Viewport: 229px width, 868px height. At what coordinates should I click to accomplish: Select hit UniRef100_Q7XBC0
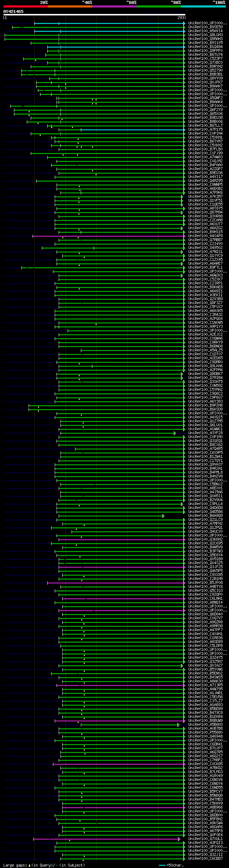point(205,63)
